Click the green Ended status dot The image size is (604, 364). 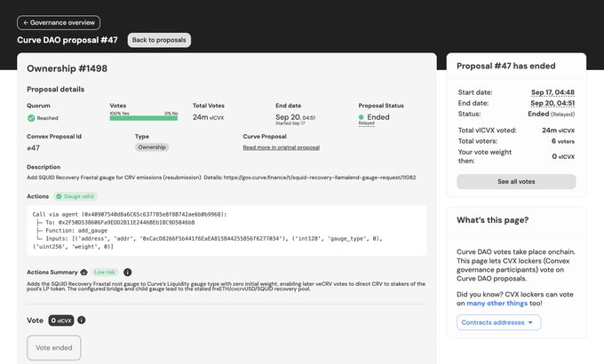(x=361, y=117)
